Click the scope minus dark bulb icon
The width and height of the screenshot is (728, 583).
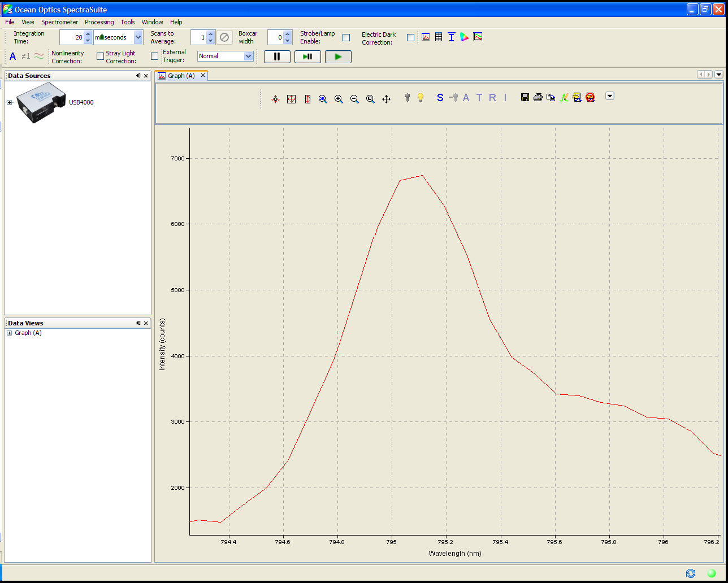pos(453,97)
